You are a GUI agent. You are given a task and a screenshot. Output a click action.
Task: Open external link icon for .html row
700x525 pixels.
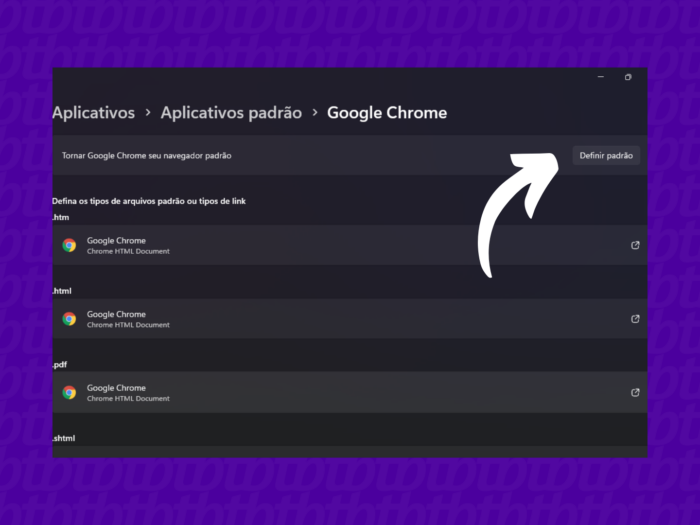pyautogui.click(x=635, y=319)
